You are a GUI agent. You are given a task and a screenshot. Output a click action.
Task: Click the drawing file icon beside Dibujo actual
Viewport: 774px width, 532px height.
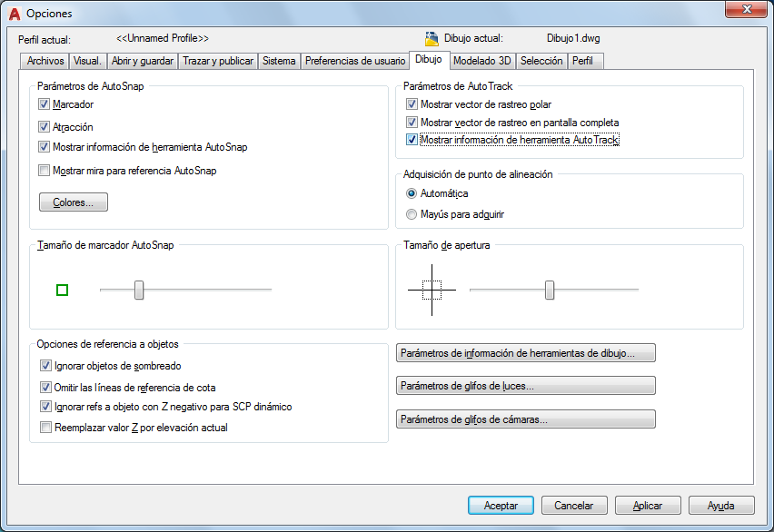coord(432,38)
